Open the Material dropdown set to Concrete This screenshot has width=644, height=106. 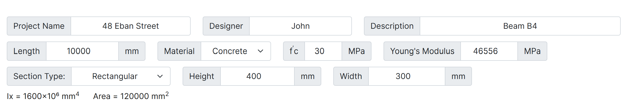point(236,51)
